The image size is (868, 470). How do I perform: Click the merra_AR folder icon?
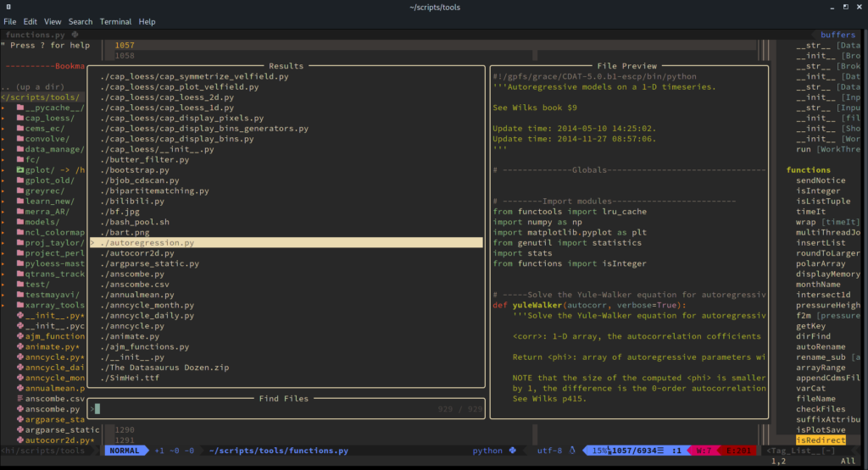point(20,211)
